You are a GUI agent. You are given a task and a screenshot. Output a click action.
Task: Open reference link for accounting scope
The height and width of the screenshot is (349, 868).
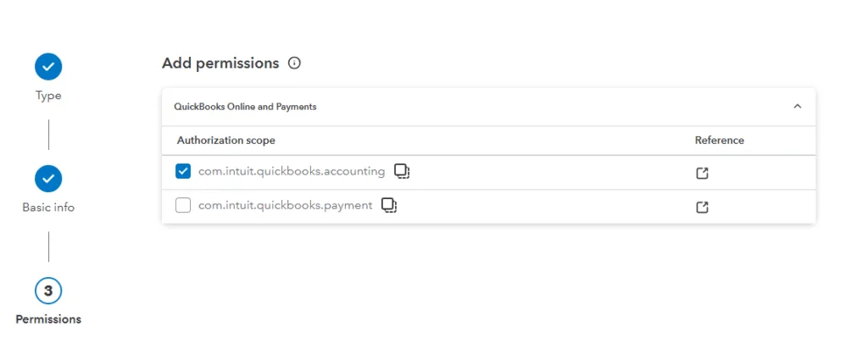coord(702,173)
